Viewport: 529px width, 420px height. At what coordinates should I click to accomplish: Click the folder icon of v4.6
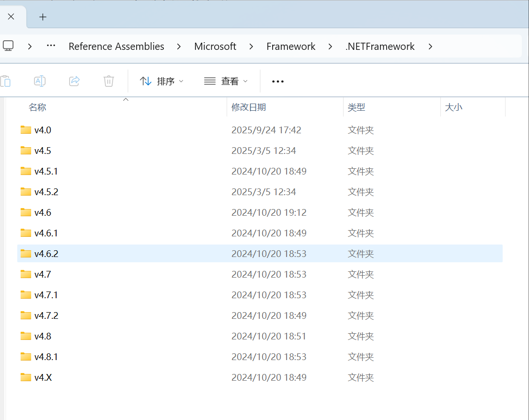pyautogui.click(x=26, y=212)
